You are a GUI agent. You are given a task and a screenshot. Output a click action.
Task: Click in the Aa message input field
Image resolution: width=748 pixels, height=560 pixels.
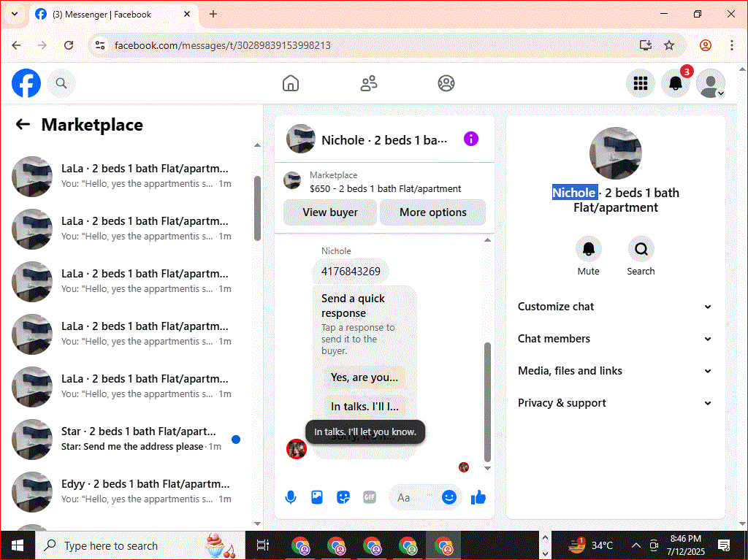point(413,497)
